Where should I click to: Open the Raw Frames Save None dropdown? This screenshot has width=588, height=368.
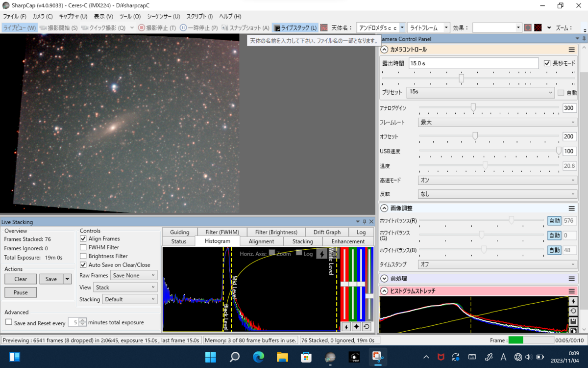click(133, 276)
